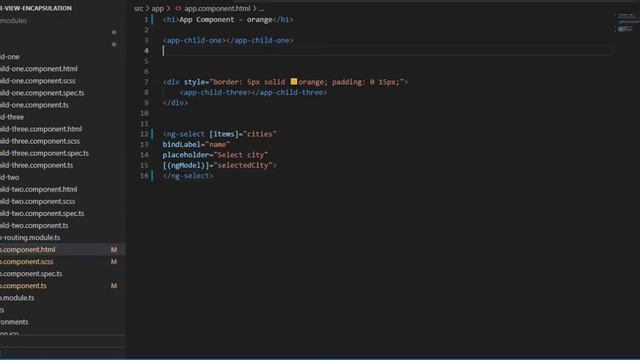Click the ng-select [items]="cities" line

click(219, 134)
